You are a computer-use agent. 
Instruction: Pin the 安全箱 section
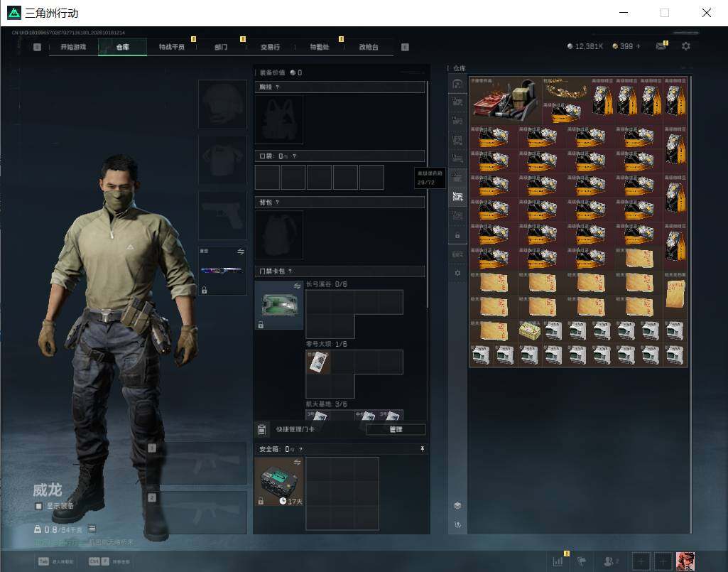[x=422, y=449]
